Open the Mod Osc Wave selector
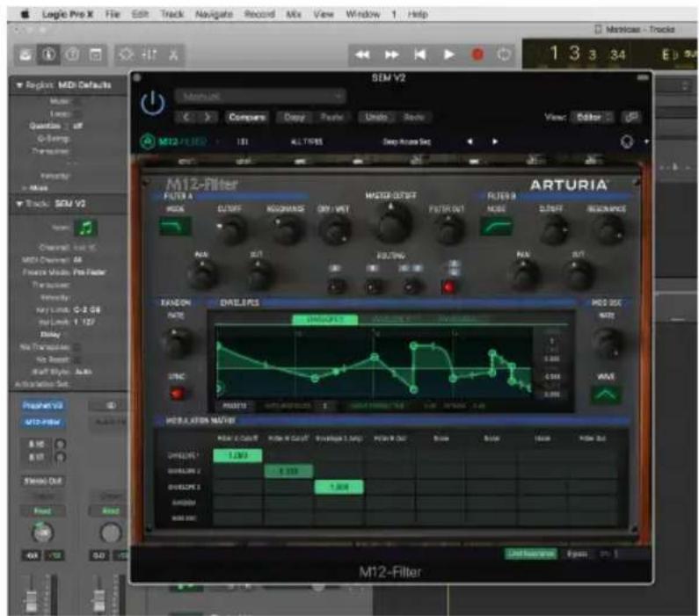This screenshot has width=699, height=616. (606, 395)
